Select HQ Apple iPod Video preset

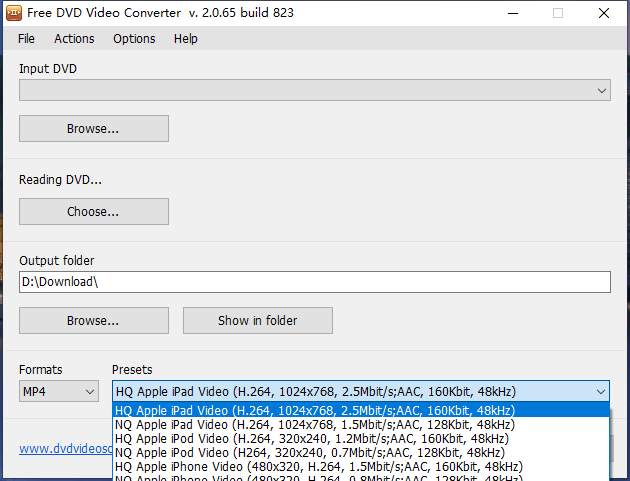point(361,438)
